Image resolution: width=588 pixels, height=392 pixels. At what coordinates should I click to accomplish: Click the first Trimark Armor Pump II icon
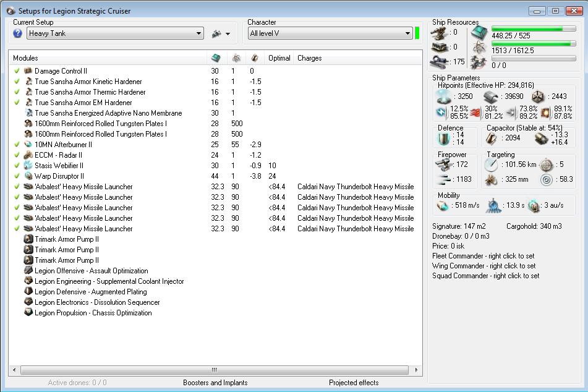[x=28, y=239]
